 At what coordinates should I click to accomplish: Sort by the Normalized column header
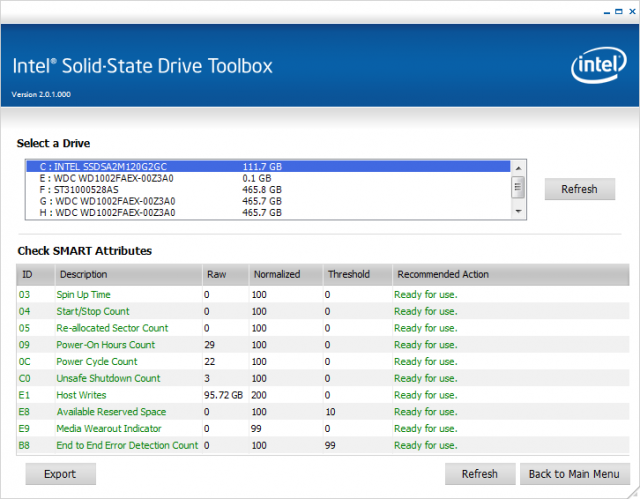(286, 275)
